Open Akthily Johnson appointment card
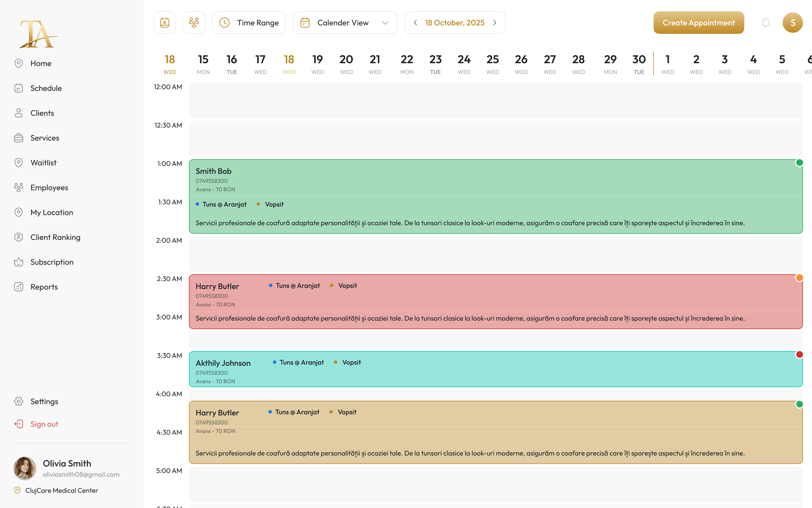Screen dimensions: 812x508 [496, 369]
